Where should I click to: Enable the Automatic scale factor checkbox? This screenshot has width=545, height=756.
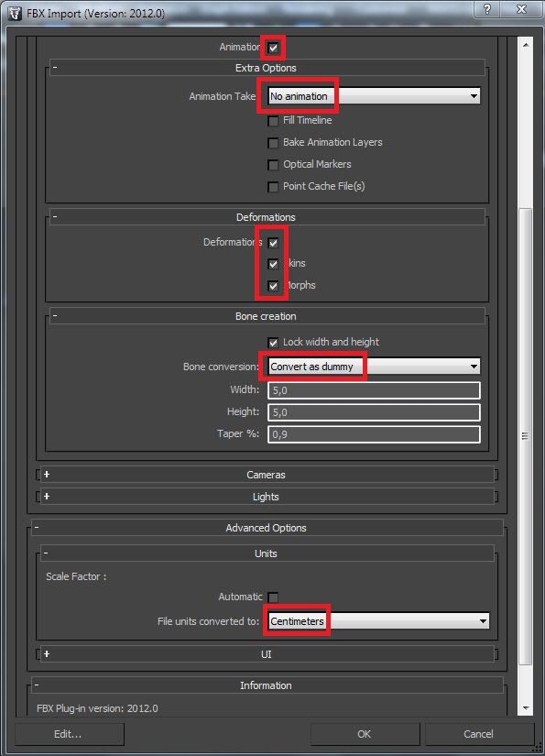click(273, 597)
